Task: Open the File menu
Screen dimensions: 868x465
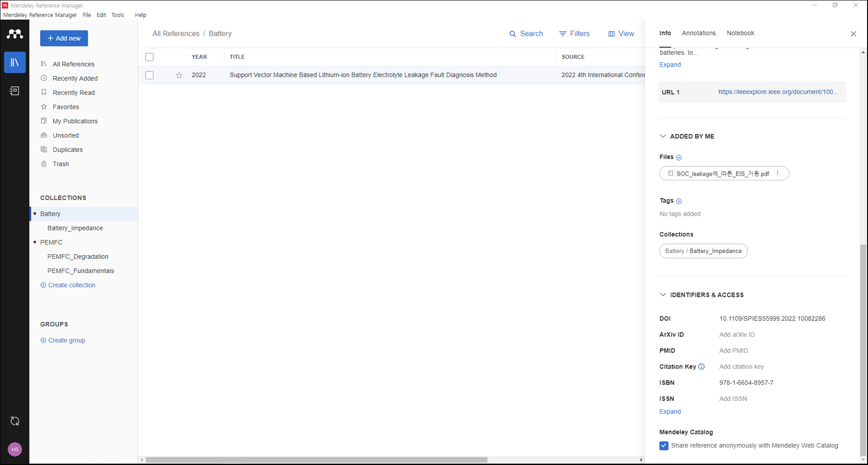Action: coord(87,15)
